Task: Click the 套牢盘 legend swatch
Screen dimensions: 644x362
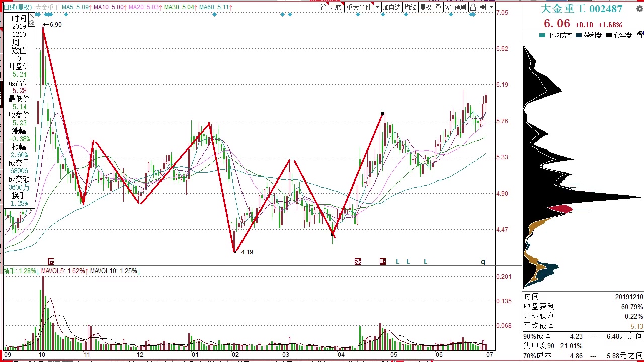Action: coord(609,35)
